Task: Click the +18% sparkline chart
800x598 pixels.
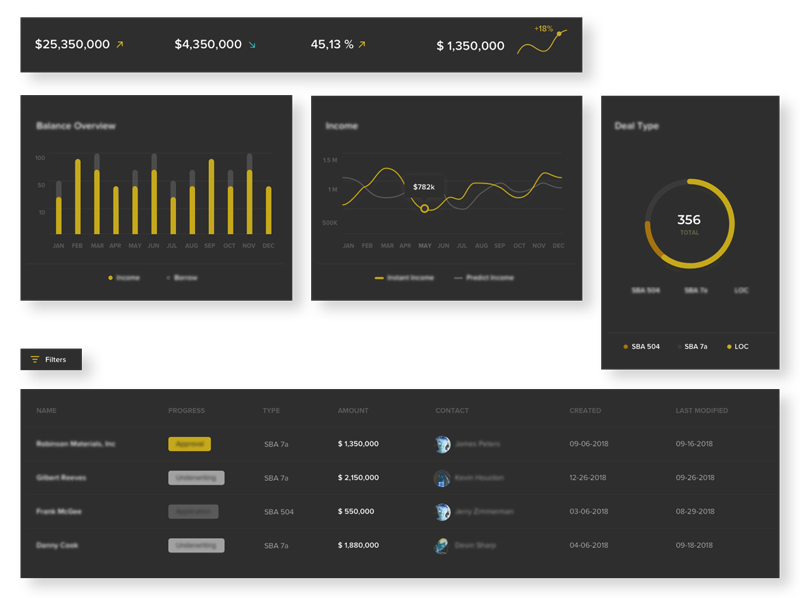Action: (542, 40)
